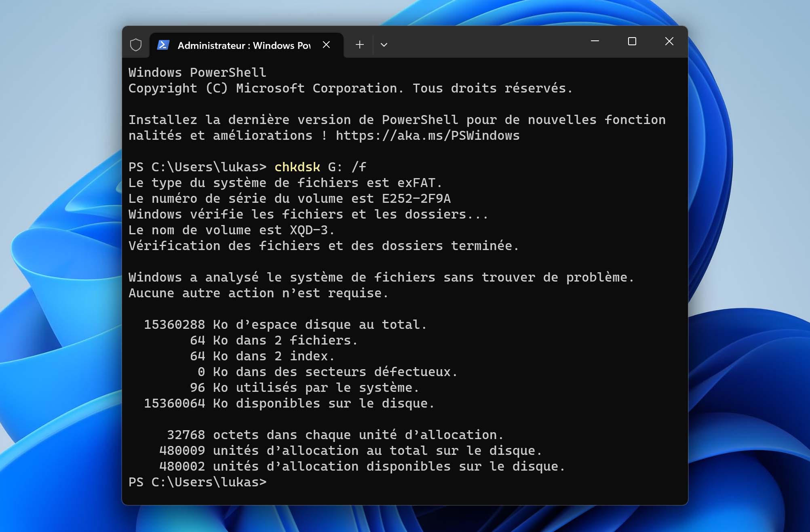810x532 pixels.
Task: Minimize the terminal window
Action: pyautogui.click(x=595, y=41)
